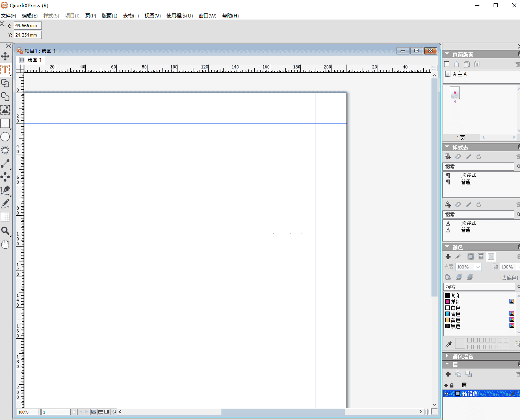The width and height of the screenshot is (520, 420).
Task: Click the [去底色] knockout label
Action: (x=509, y=278)
